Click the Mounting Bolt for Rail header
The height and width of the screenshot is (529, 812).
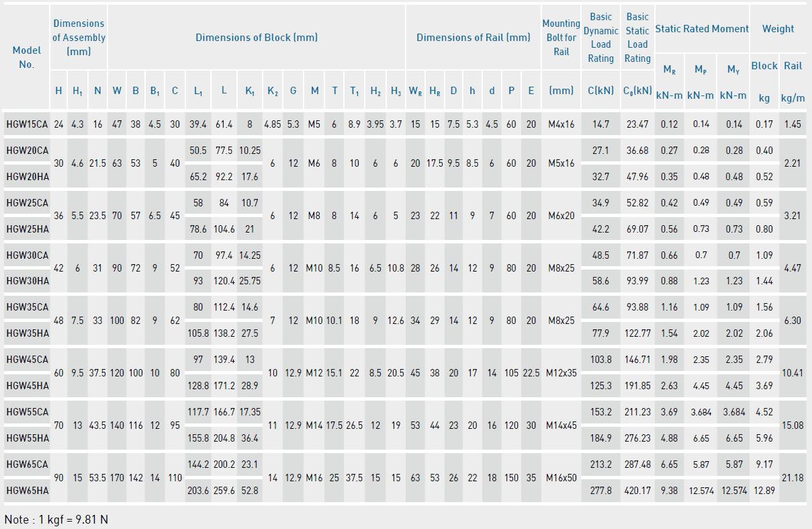[561, 38]
